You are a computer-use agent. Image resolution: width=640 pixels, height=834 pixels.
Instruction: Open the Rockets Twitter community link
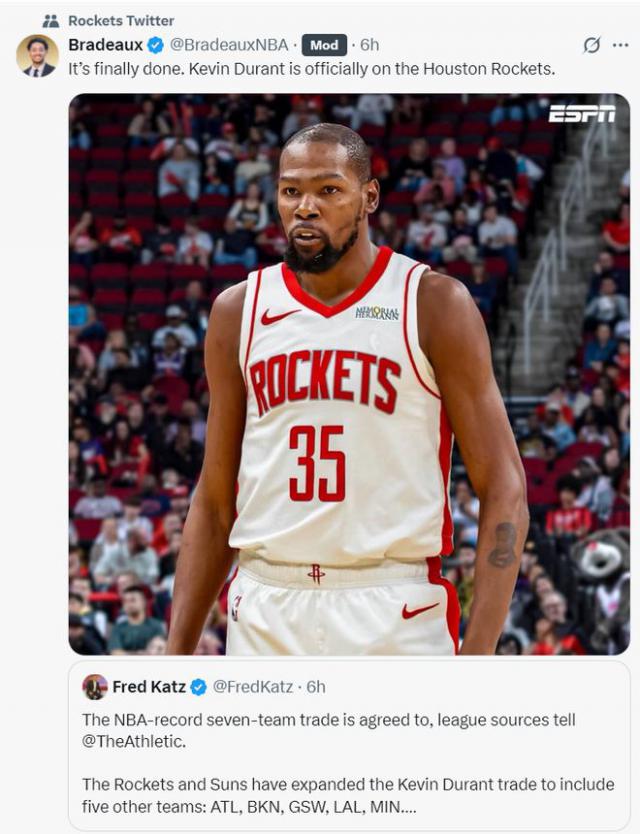[121, 20]
